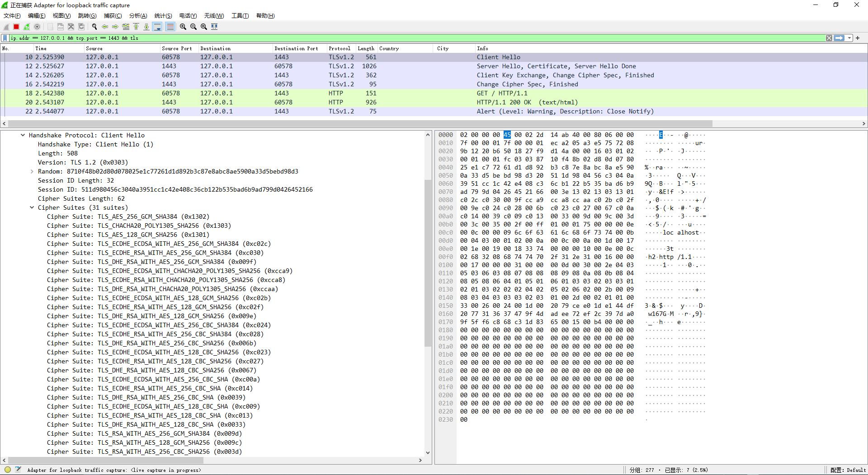Screen dimensions: 868x475
Task: Collapse the Cipher Suites (31 suites) node
Action: coord(32,207)
